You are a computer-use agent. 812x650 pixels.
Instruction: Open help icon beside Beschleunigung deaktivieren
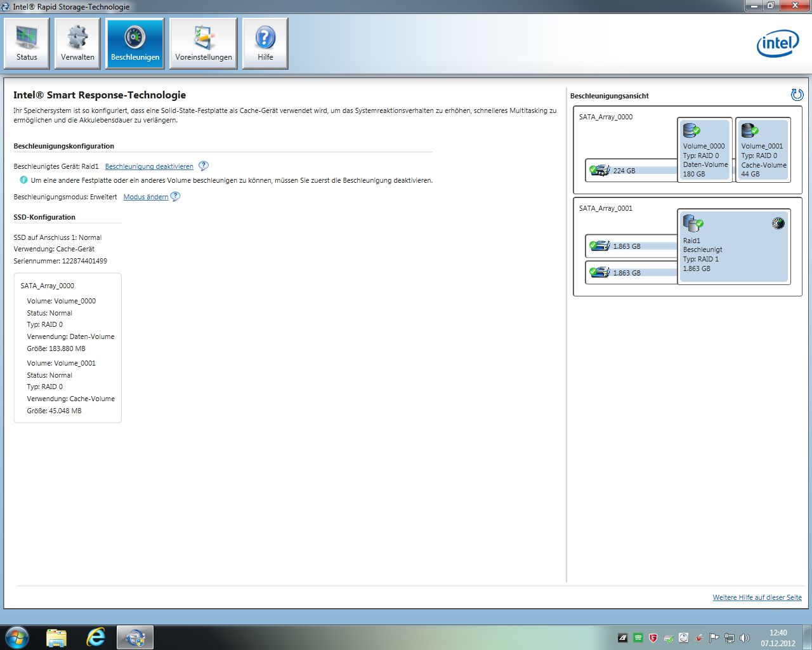point(203,166)
